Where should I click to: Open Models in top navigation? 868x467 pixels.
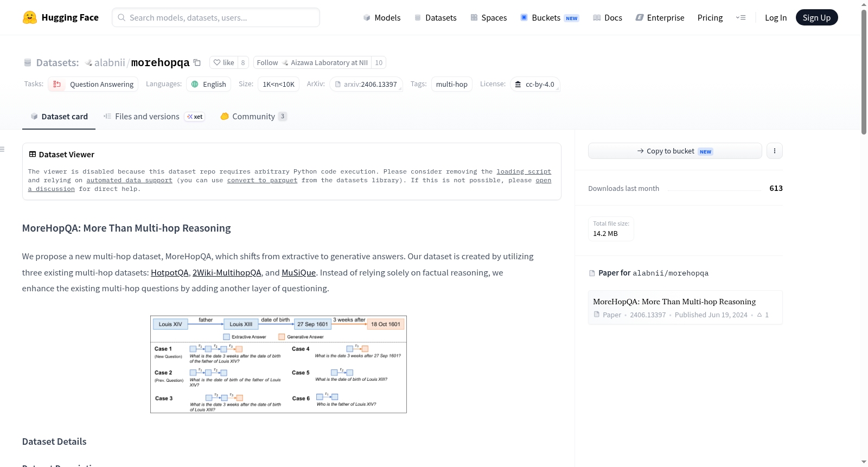point(382,17)
